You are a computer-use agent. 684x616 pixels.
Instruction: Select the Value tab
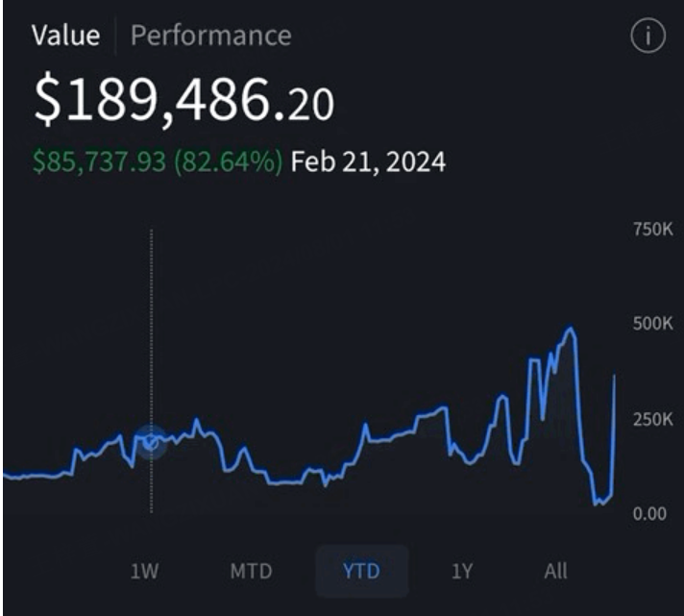(66, 36)
